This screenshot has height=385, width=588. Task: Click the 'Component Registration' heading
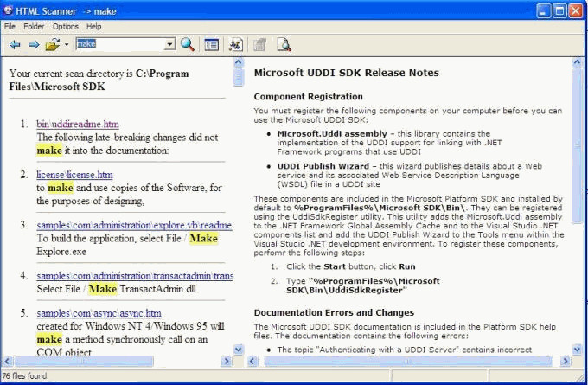coord(308,97)
